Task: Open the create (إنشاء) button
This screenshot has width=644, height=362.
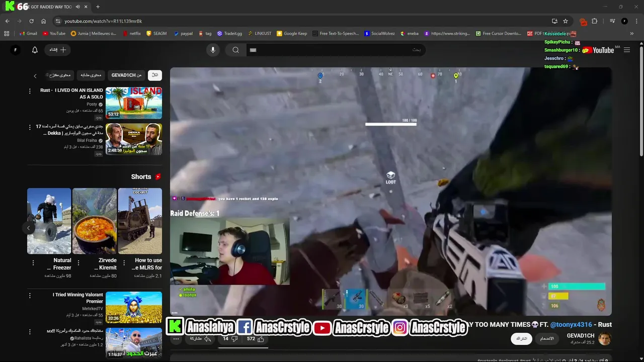Action: tap(58, 50)
